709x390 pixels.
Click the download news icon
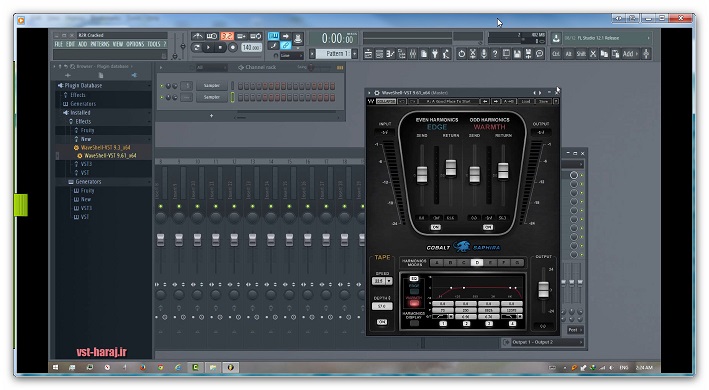point(556,38)
